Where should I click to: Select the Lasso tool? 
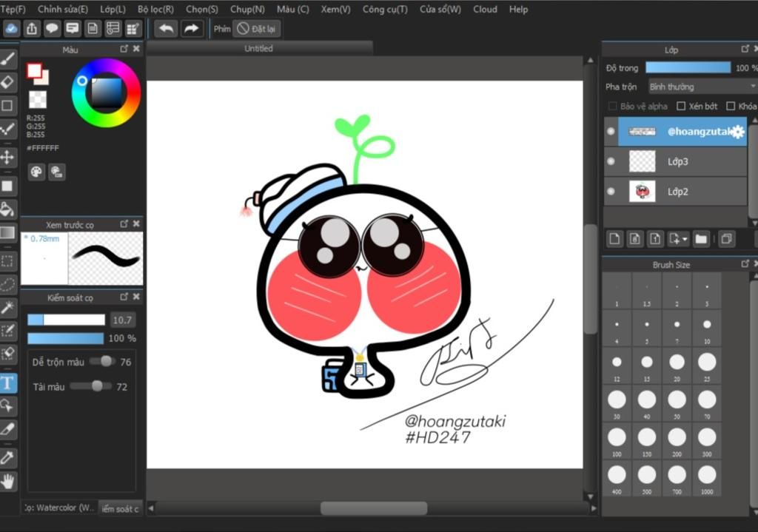[x=7, y=284]
